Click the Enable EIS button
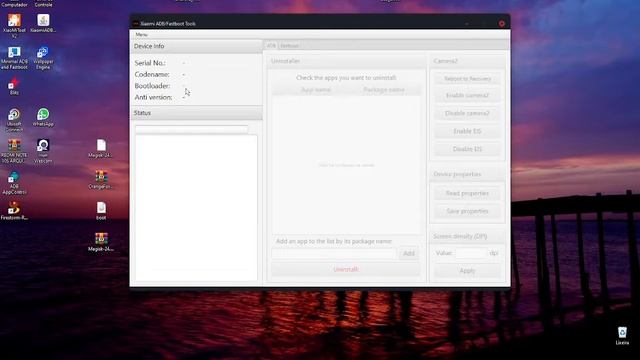Image resolution: width=640 pixels, height=360 pixels. tap(467, 131)
